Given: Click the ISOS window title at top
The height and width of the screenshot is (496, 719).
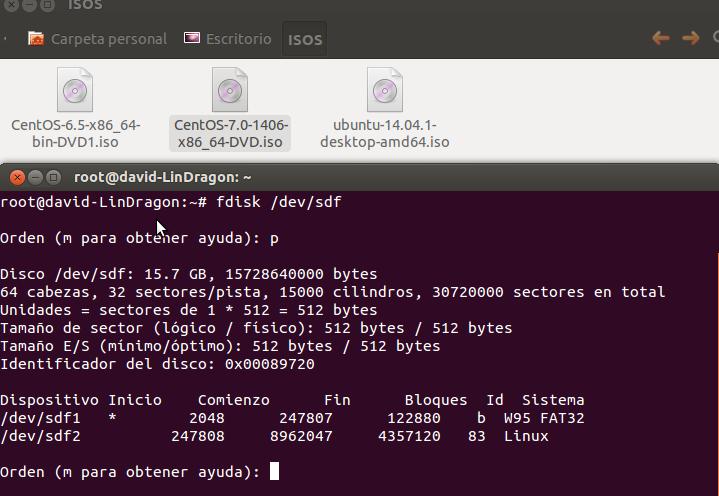Looking at the screenshot, I should (x=85, y=5).
